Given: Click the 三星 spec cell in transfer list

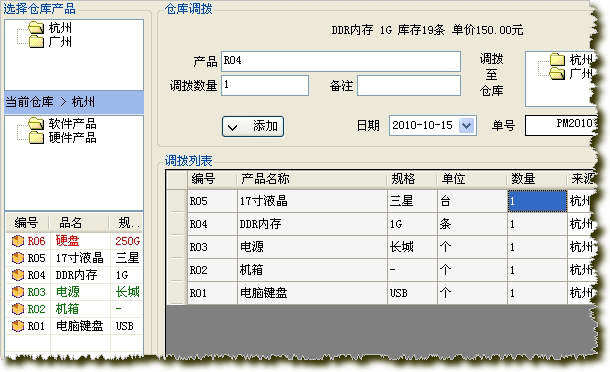Looking at the screenshot, I should (x=412, y=201).
